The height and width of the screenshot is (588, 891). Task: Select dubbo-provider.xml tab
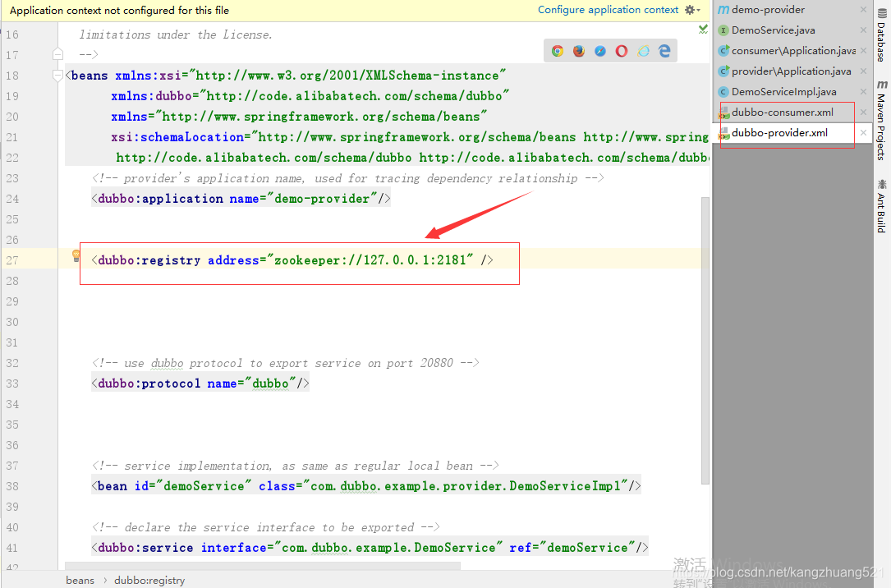pyautogui.click(x=779, y=132)
